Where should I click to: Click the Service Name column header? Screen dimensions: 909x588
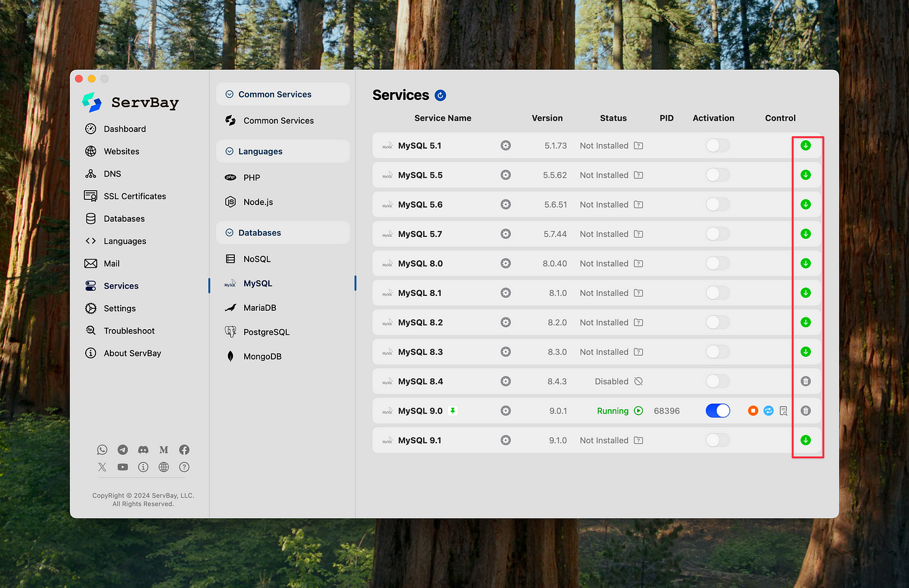[443, 118]
